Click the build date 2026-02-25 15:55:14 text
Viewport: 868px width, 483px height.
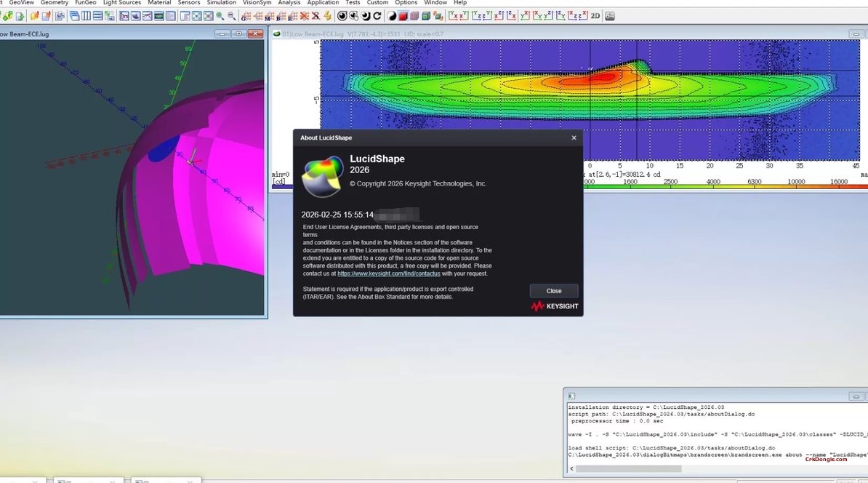[x=337, y=215]
